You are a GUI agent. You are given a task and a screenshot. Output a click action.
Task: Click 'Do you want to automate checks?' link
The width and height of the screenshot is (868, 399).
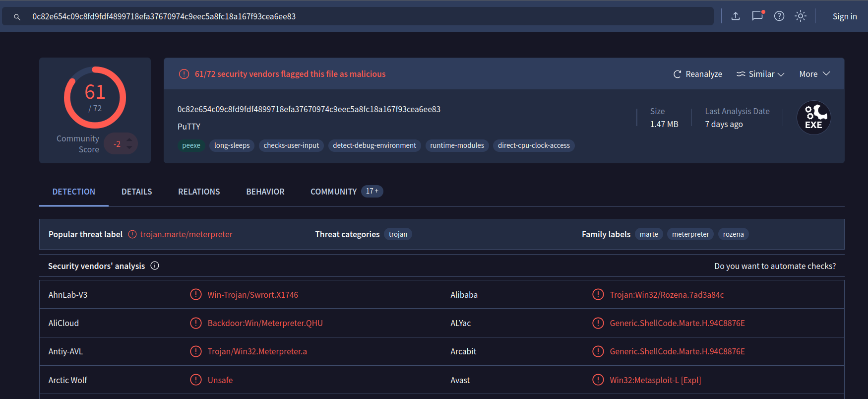coord(775,266)
